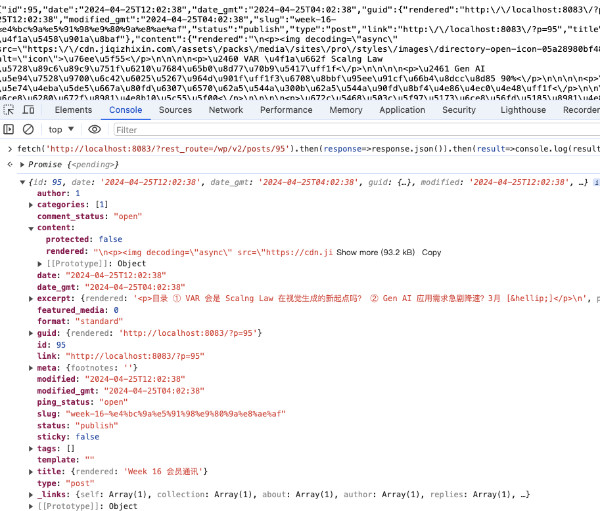Expand the categories array
Image resolution: width=600 pixels, height=511 pixels.
[x=31, y=205]
